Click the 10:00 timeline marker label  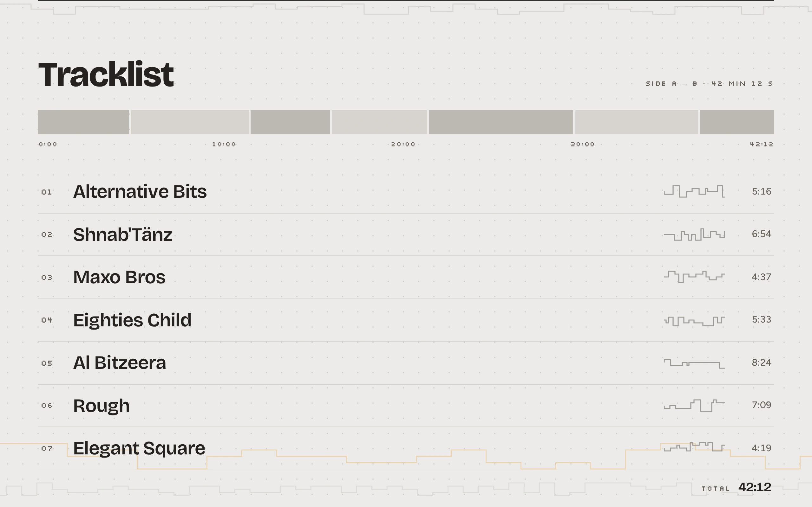224,144
